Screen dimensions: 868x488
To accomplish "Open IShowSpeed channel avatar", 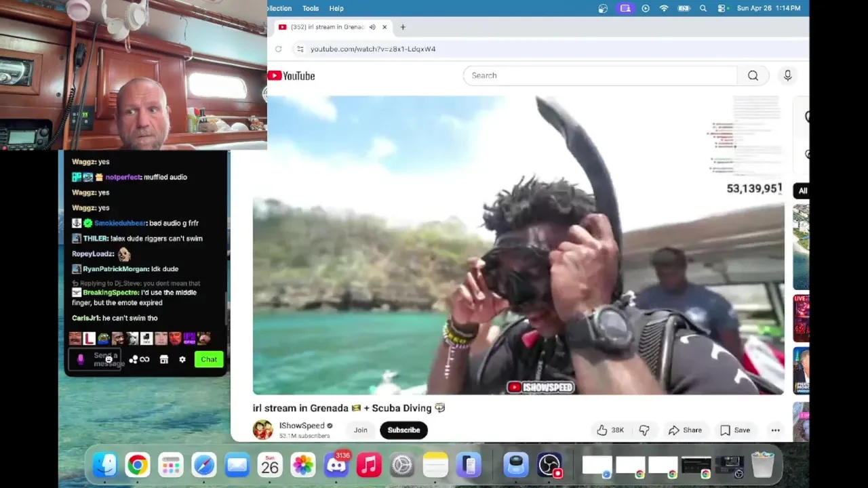I will click(262, 430).
